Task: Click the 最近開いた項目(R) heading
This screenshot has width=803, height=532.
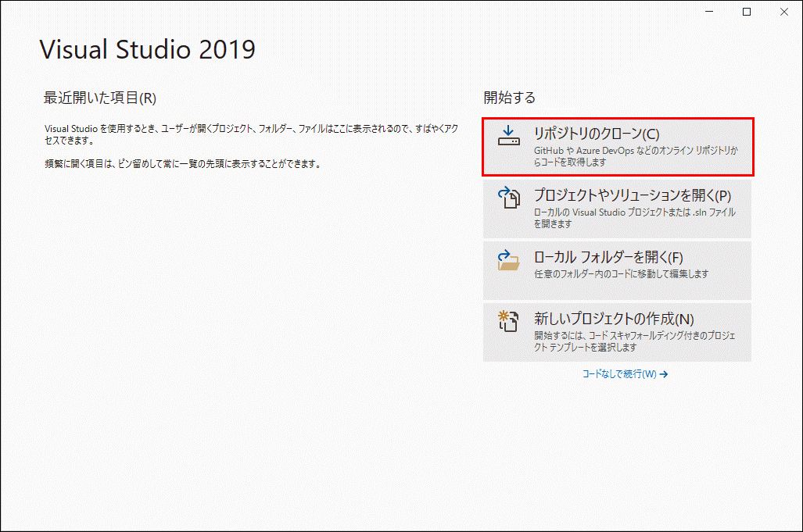Action: coord(100,98)
